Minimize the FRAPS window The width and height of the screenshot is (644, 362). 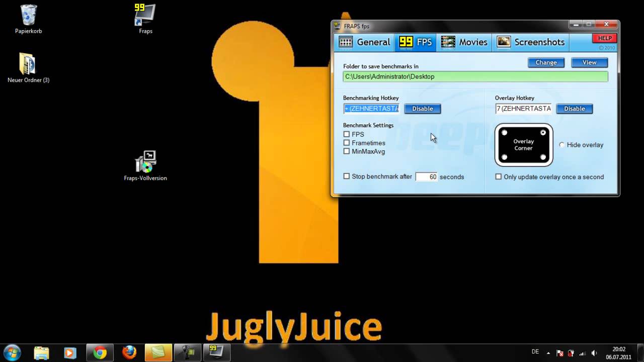pyautogui.click(x=577, y=24)
